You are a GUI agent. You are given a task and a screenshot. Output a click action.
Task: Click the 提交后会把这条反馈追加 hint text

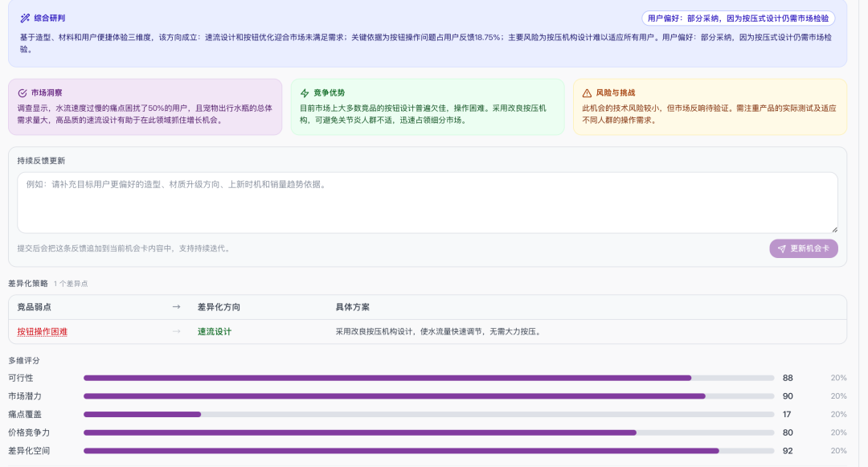coord(124,248)
